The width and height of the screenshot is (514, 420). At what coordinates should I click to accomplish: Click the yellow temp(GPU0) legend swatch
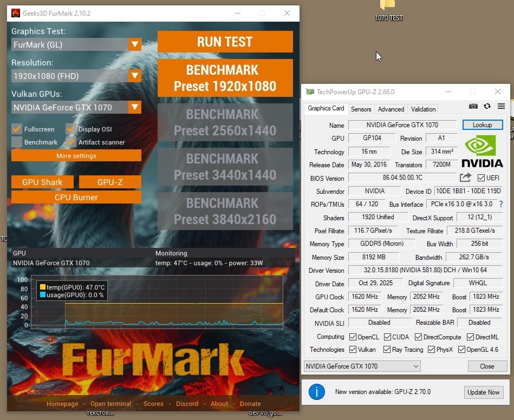coord(43,287)
